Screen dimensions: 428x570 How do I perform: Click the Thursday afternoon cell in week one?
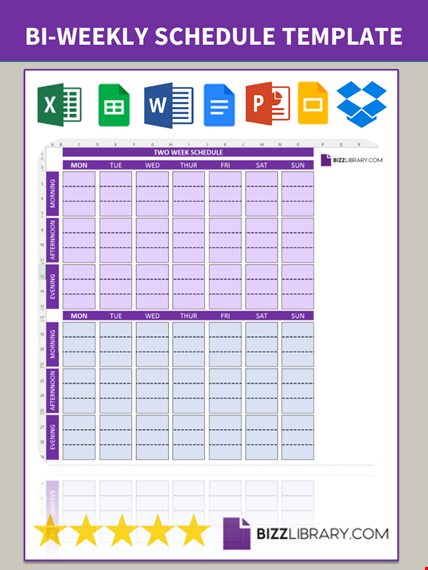pyautogui.click(x=188, y=240)
